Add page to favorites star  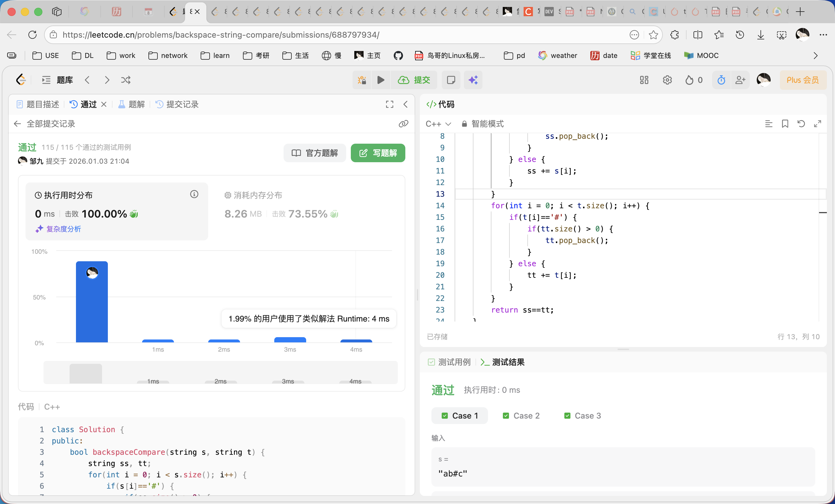coord(653,34)
